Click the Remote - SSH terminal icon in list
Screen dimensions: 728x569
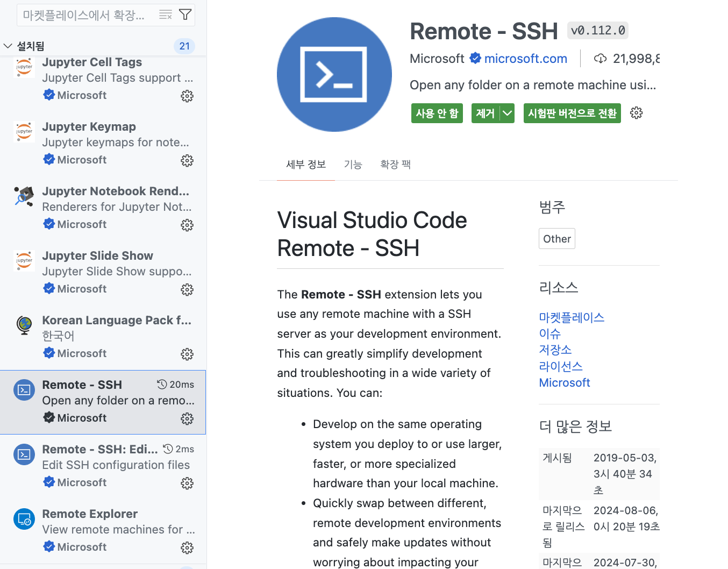click(24, 390)
